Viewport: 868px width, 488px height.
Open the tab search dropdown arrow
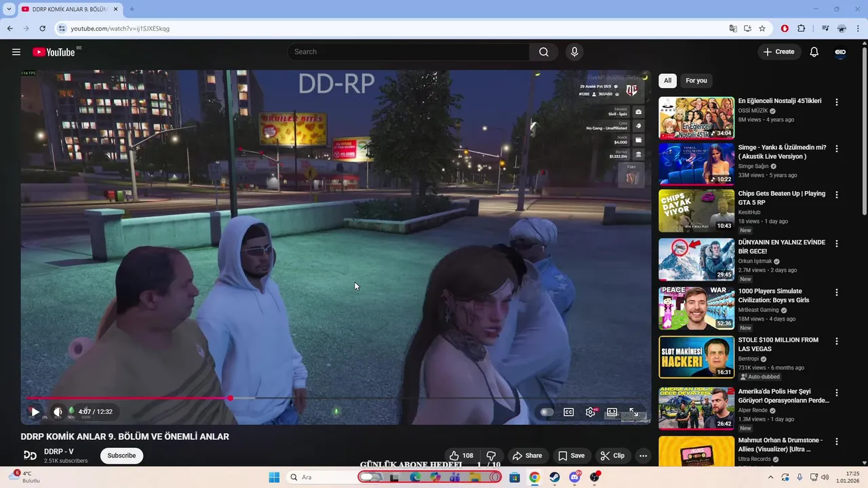[9, 9]
